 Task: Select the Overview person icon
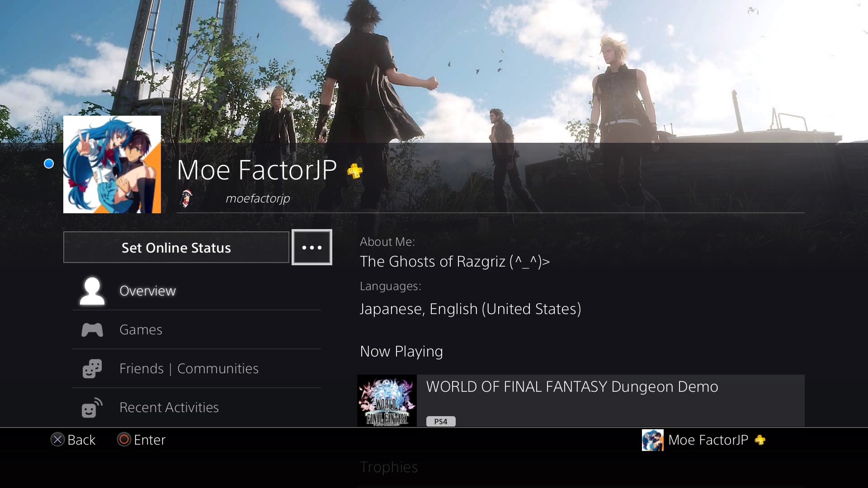92,291
